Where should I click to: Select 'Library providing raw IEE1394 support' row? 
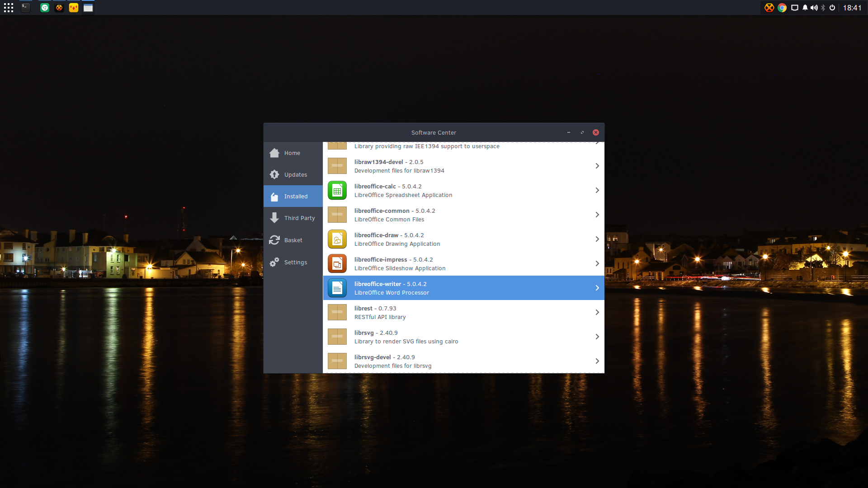pyautogui.click(x=464, y=146)
